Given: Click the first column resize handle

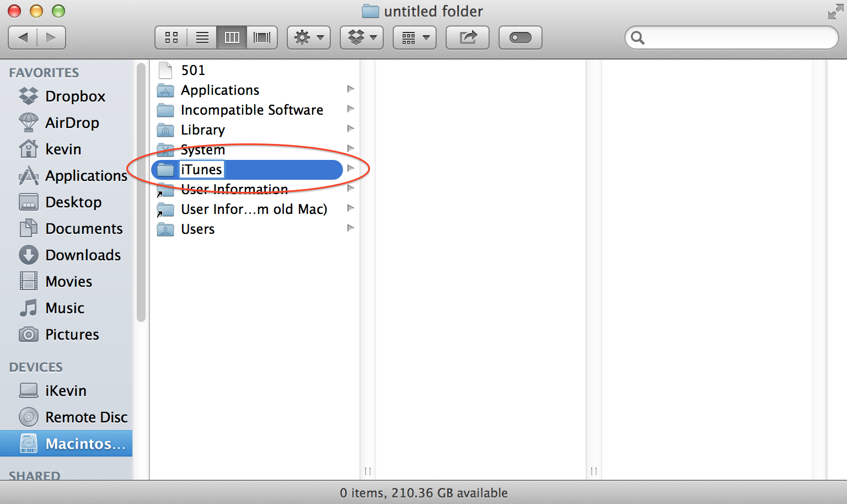Looking at the screenshot, I should (368, 471).
